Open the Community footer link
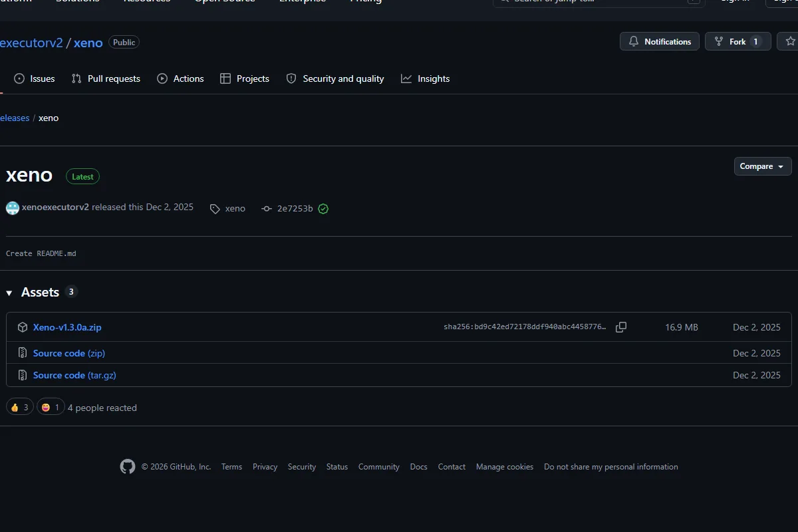Viewport: 798px width, 532px height. point(379,467)
